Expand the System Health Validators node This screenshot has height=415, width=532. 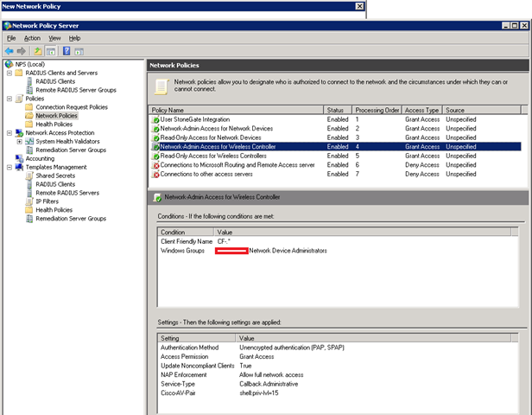[x=19, y=141]
